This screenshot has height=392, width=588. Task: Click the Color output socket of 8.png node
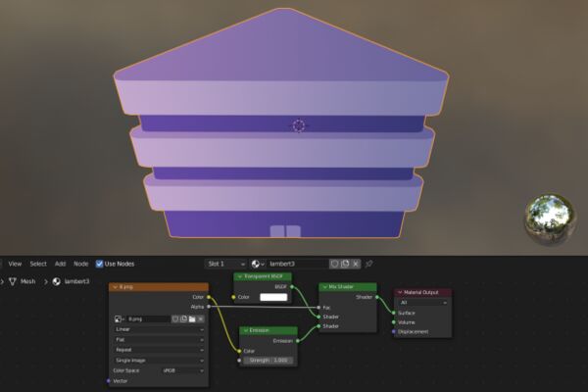point(209,297)
